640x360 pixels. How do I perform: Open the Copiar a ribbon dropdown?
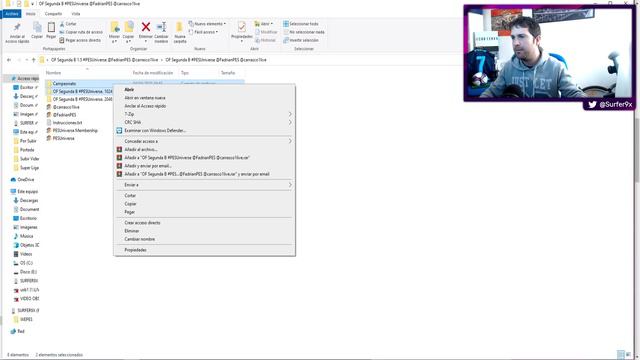129,32
